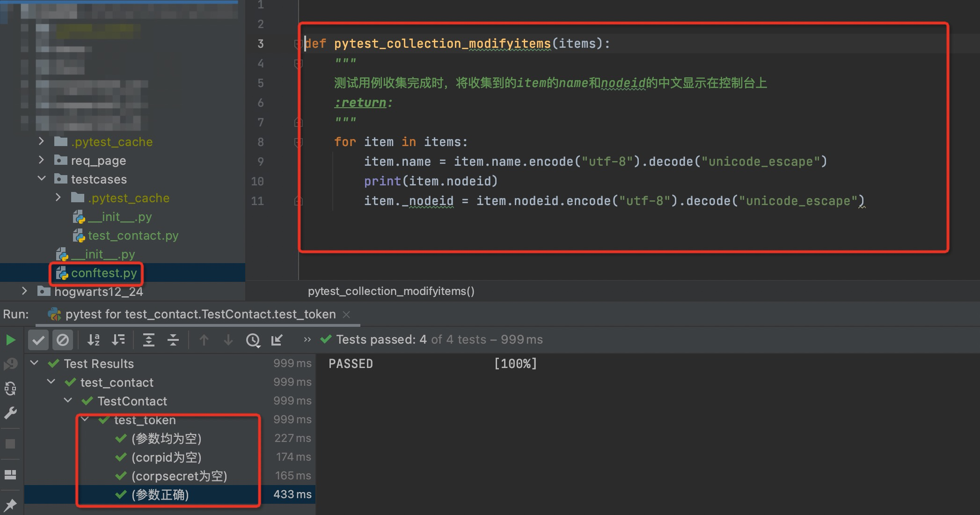Collapse the test_token node

coord(85,419)
